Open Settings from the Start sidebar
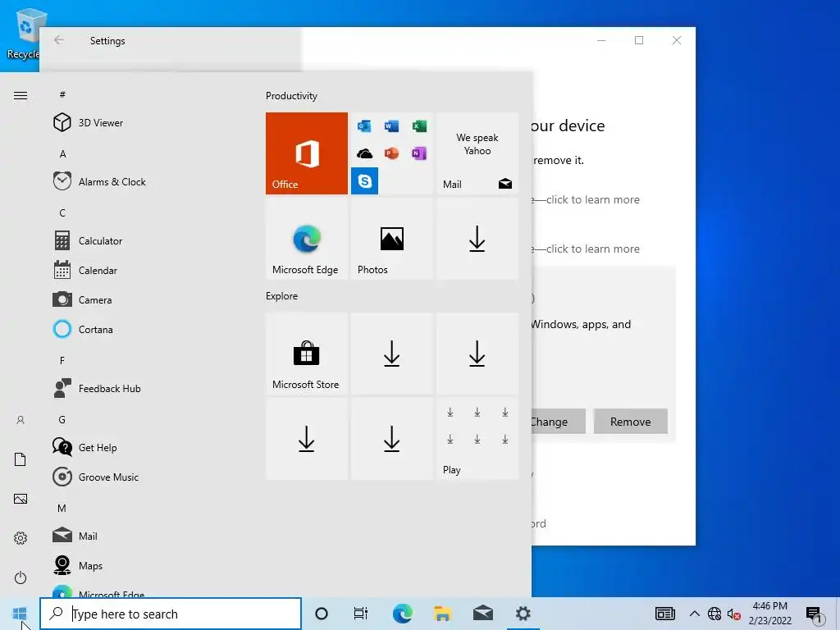This screenshot has height=630, width=840. pyautogui.click(x=21, y=538)
